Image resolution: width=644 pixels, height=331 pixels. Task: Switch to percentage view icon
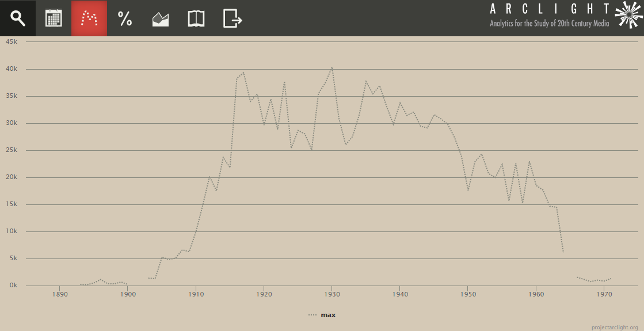[x=125, y=18]
